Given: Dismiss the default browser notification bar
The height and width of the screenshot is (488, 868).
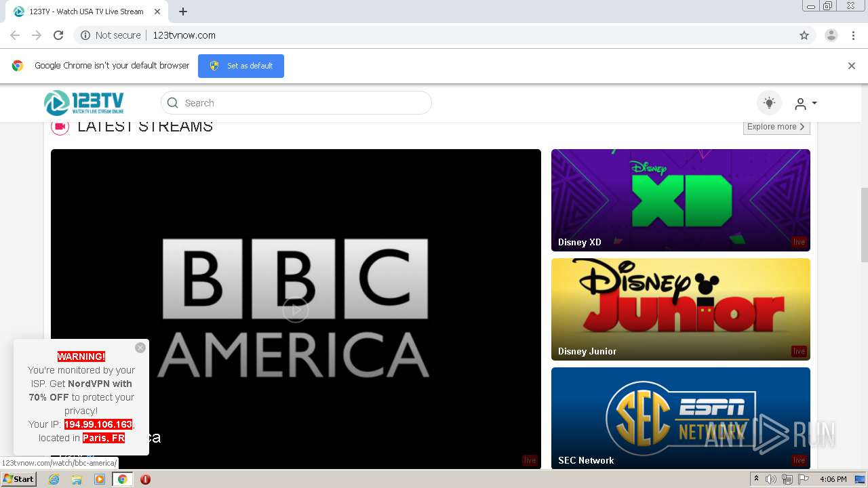Looking at the screenshot, I should (852, 66).
